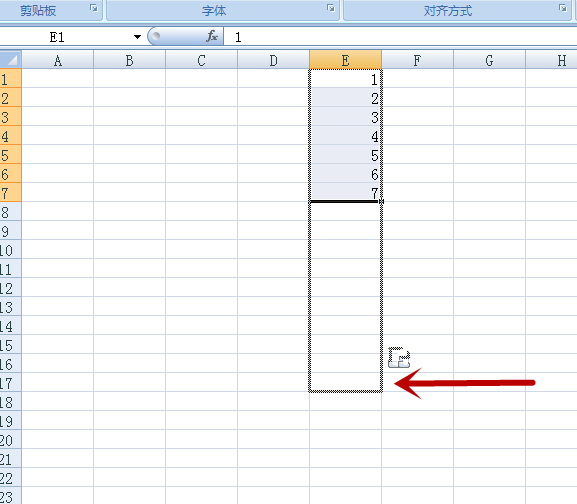Click the 对齐方式 group label
This screenshot has height=504, width=577.
click(x=448, y=11)
